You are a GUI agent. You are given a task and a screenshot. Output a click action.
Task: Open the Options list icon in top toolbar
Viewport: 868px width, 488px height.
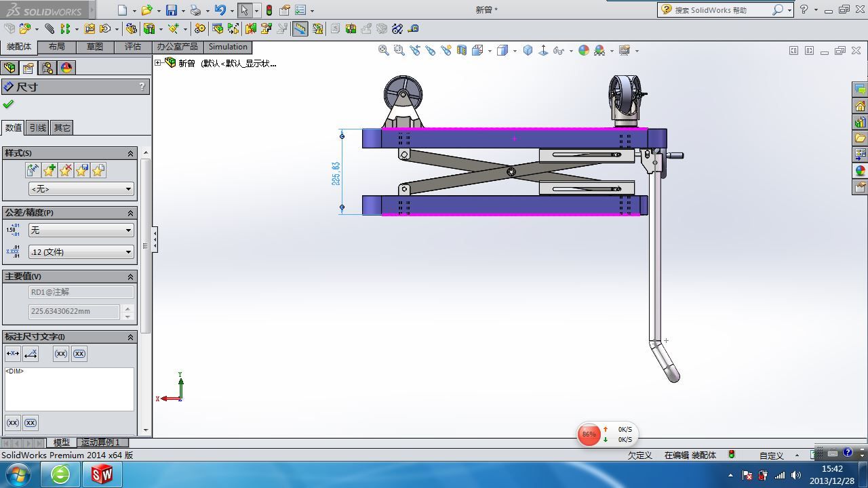(300, 10)
